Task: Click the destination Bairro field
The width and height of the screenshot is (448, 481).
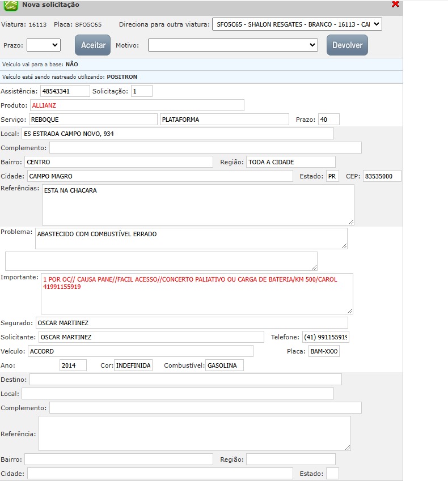Action: tap(119, 459)
